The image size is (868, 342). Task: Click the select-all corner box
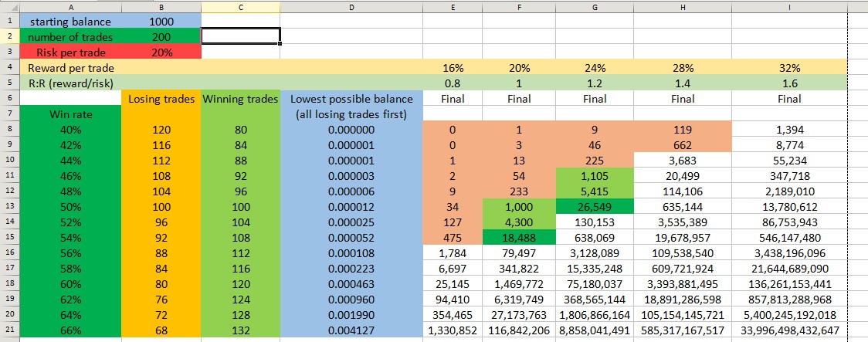pyautogui.click(x=9, y=7)
